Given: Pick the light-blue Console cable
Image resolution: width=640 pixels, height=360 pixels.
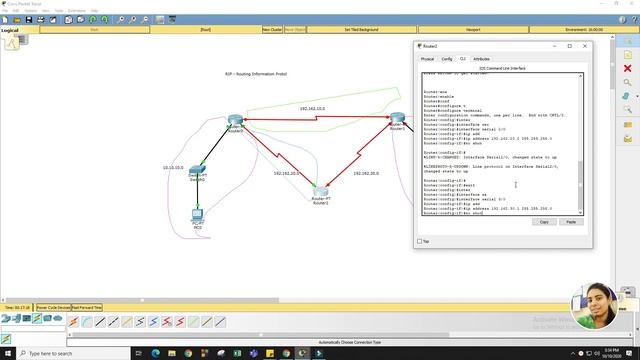Looking at the screenshot, I should [87, 322].
